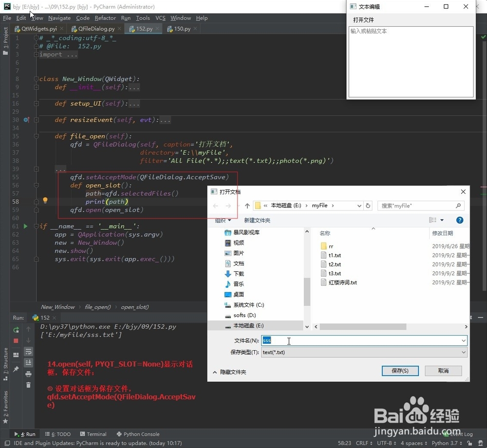Expand the folded setup_UI method
Viewport: 487px width, 448px height.
37,104
